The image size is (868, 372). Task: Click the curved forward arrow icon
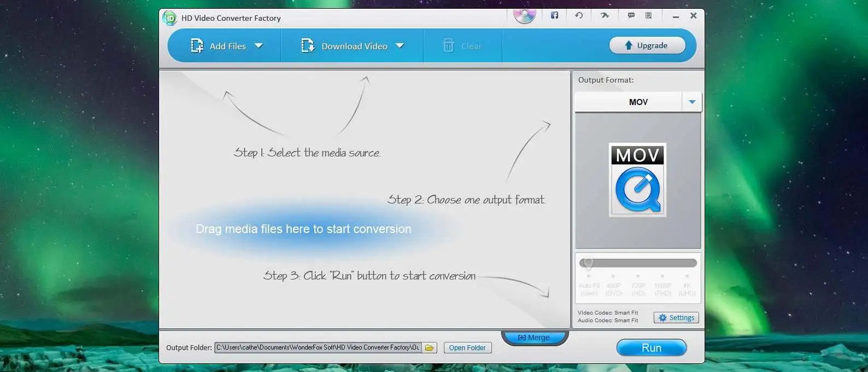605,15
